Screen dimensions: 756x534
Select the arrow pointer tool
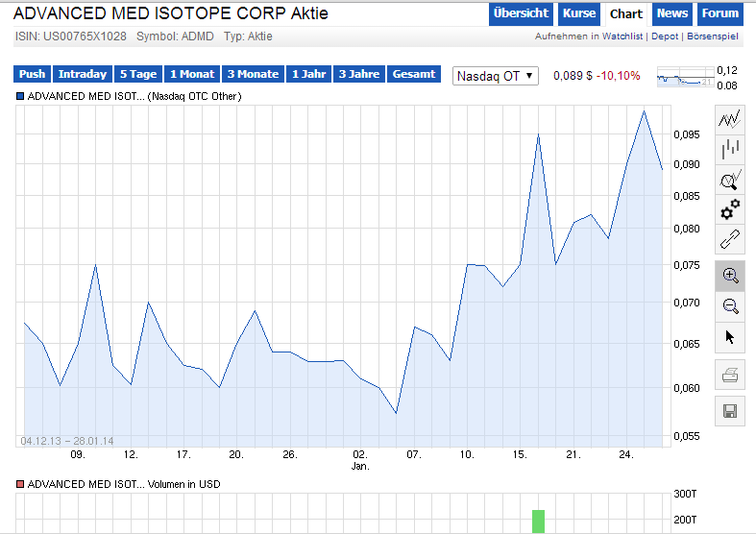[x=730, y=337]
